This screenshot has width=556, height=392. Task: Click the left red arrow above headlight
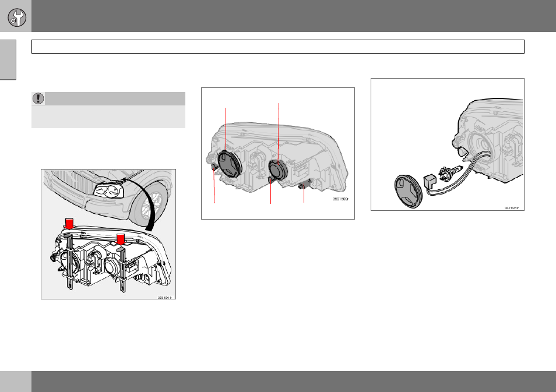tap(69, 224)
